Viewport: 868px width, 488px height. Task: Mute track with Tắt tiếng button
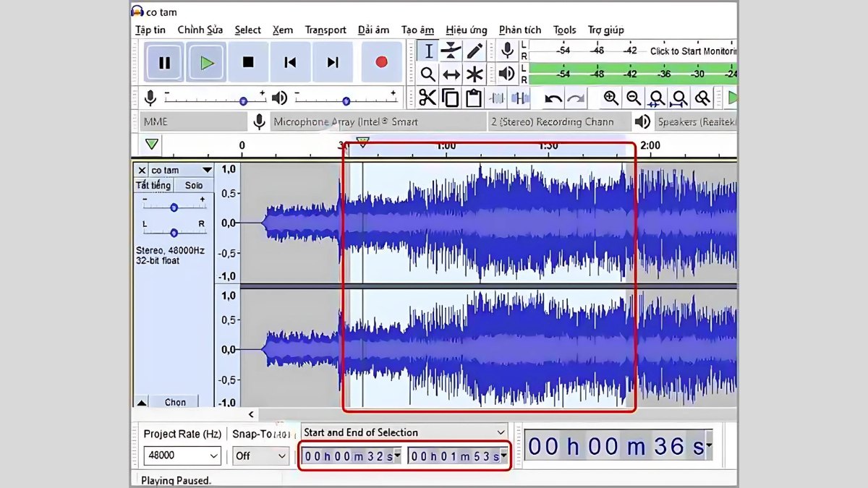click(153, 185)
